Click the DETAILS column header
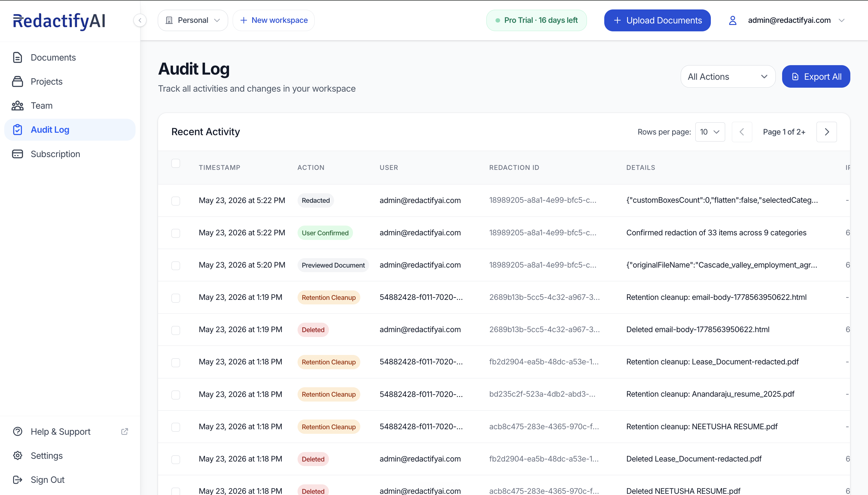 [640, 168]
